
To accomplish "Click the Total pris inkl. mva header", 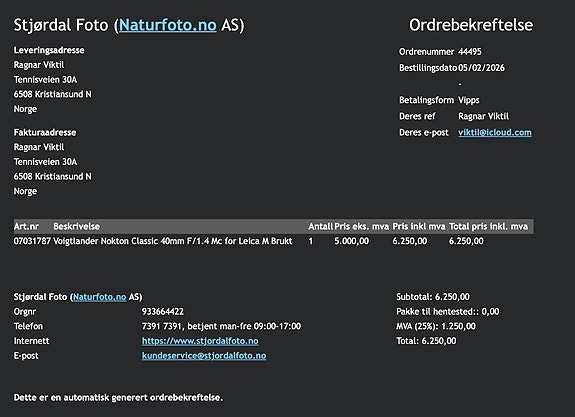I will tap(488, 226).
